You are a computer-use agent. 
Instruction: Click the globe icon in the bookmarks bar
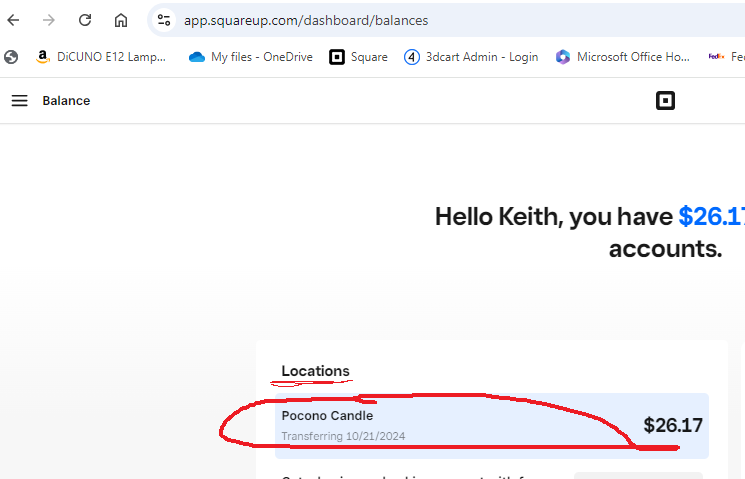coord(11,57)
